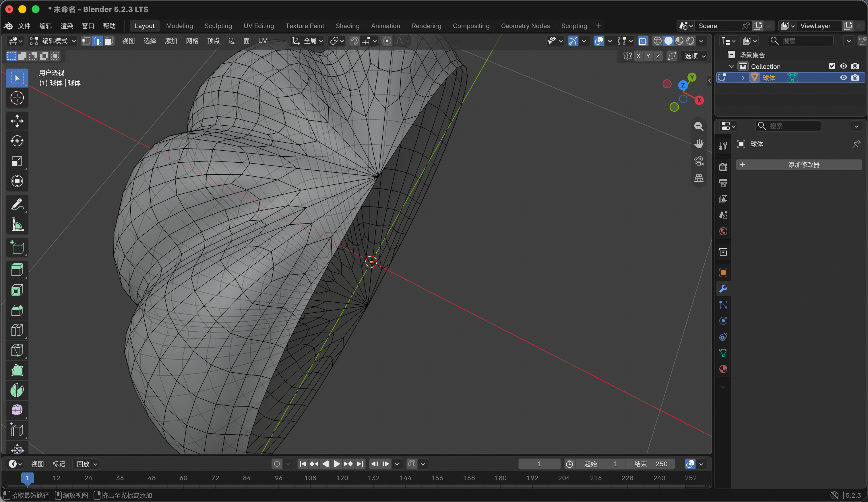
Task: Collapse the Collection tree item
Action: pos(731,66)
